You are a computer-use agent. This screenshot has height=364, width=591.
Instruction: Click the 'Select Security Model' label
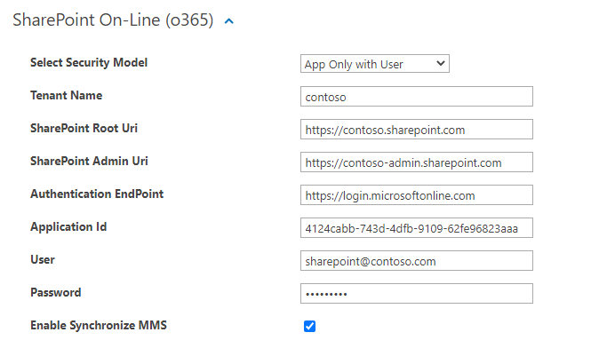point(89,63)
